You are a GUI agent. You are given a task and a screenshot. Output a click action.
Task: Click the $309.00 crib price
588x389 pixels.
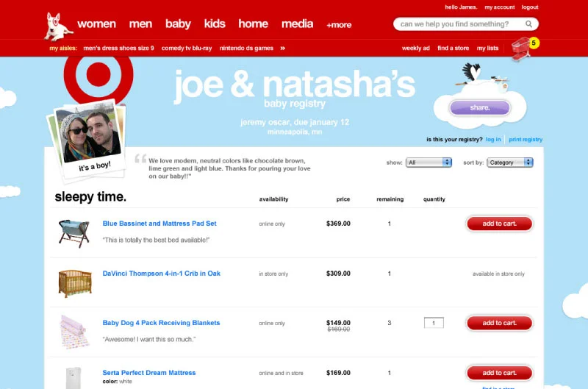(x=338, y=274)
